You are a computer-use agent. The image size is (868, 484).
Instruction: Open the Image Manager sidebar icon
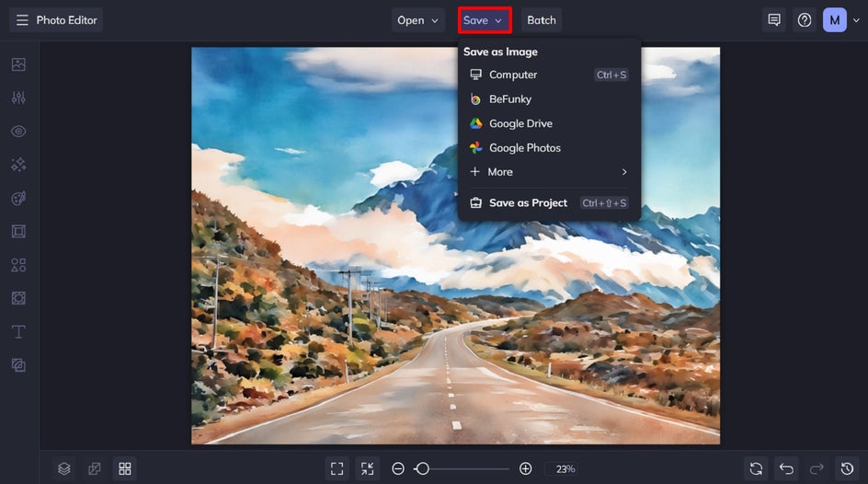[x=18, y=64]
